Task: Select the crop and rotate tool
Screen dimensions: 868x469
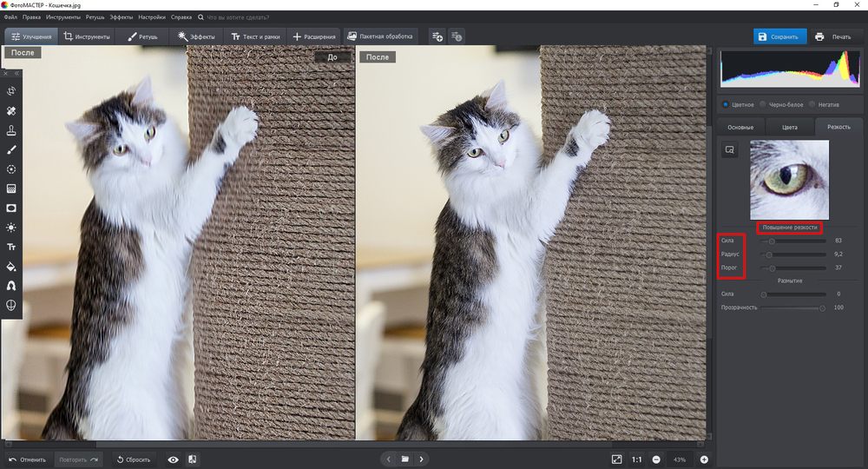Action: pyautogui.click(x=11, y=91)
